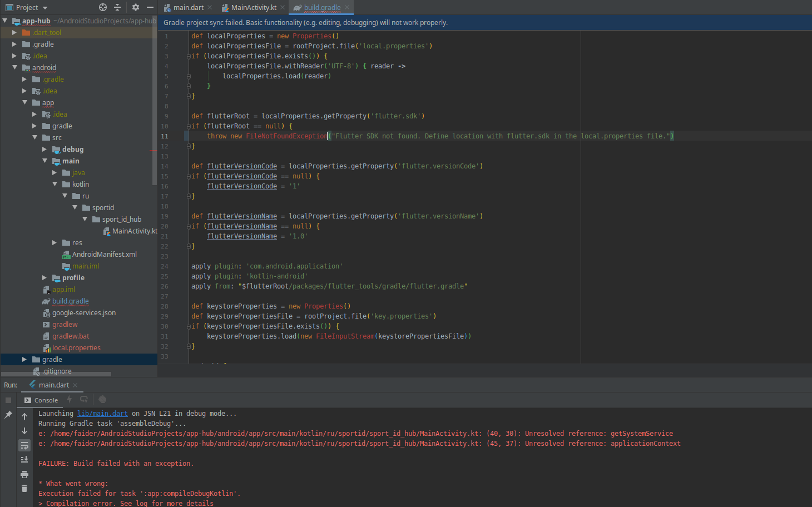Jump to next message via down arrow
This screenshot has width=812, height=507.
(24, 431)
